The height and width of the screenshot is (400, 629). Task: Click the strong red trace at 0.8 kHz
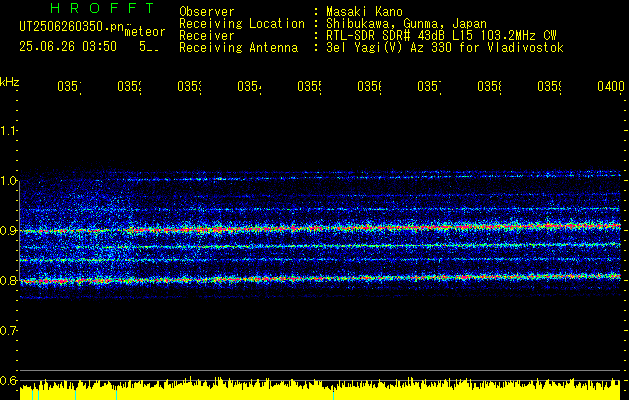pos(320,279)
